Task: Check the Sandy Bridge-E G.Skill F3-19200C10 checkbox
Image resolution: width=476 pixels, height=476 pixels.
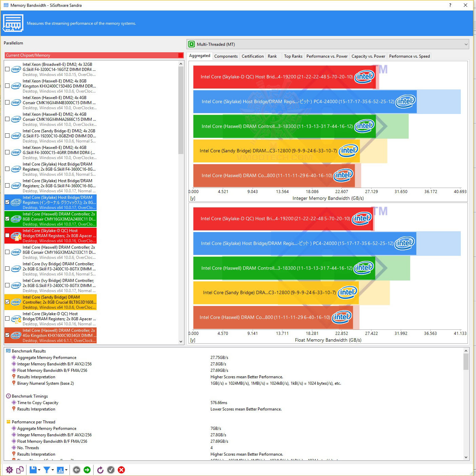Action: coord(7,136)
